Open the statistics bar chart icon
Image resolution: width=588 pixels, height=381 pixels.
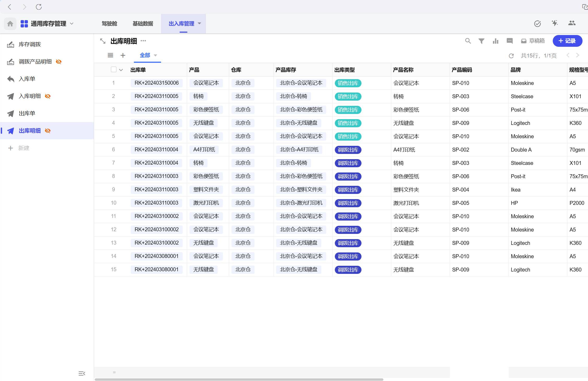[x=495, y=41]
